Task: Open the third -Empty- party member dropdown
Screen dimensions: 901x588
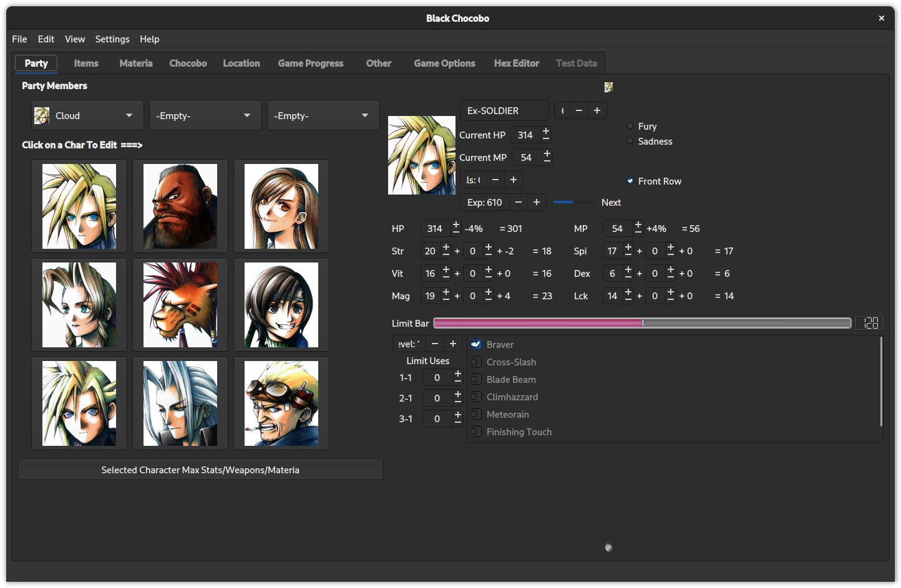Action: [323, 115]
